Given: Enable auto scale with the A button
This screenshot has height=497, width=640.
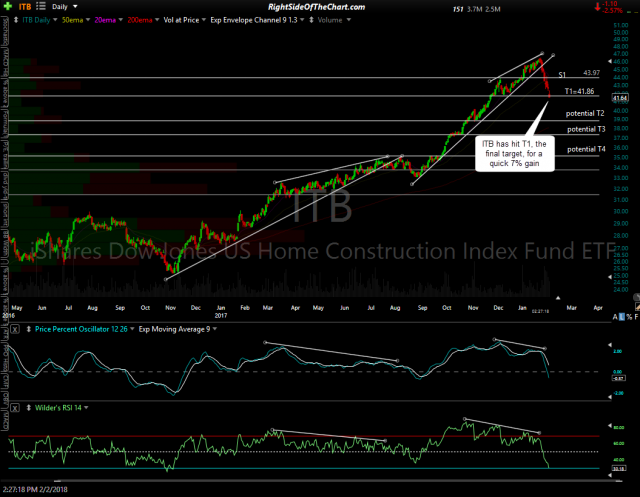Looking at the screenshot, I should 615,317.
